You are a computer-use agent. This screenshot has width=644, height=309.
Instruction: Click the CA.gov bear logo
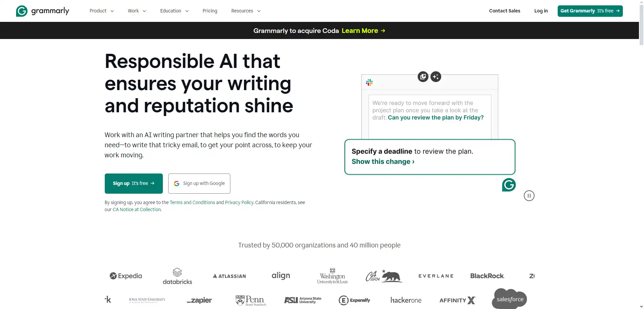coord(384,276)
